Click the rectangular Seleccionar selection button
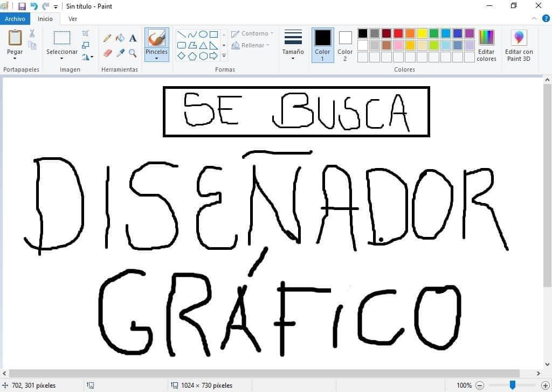The width and height of the screenshot is (552, 392). coord(62,38)
